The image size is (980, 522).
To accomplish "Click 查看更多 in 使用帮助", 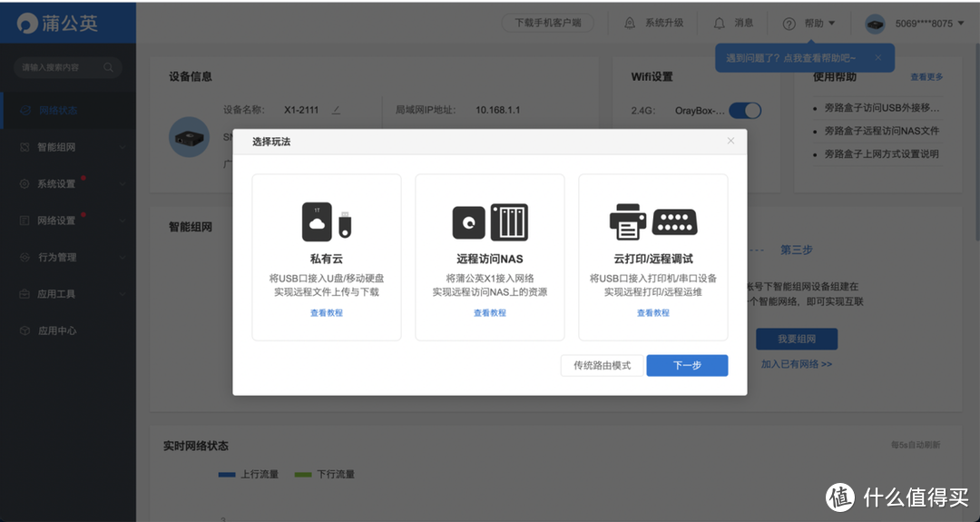I will coord(926,77).
